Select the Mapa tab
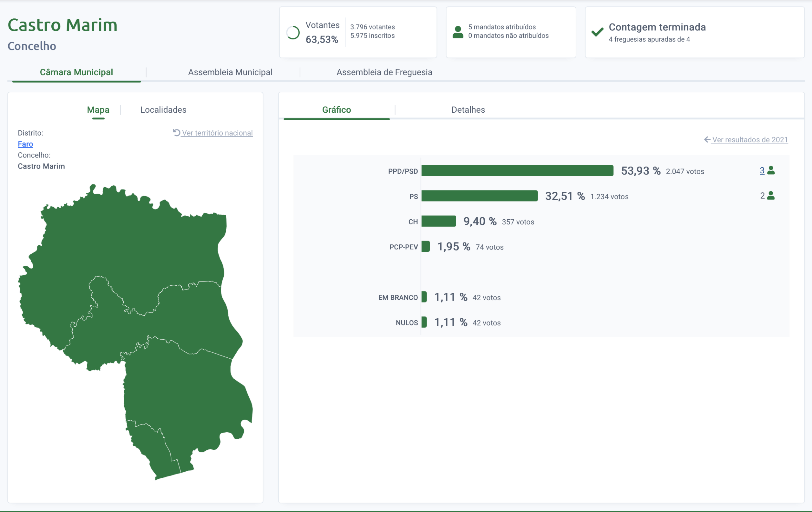This screenshot has height=512, width=812. pos(98,110)
